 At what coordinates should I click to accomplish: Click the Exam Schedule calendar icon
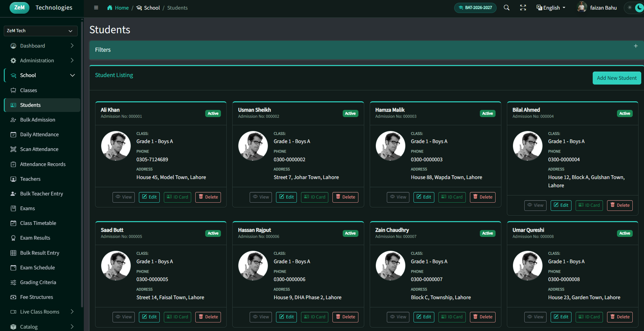[13, 268]
